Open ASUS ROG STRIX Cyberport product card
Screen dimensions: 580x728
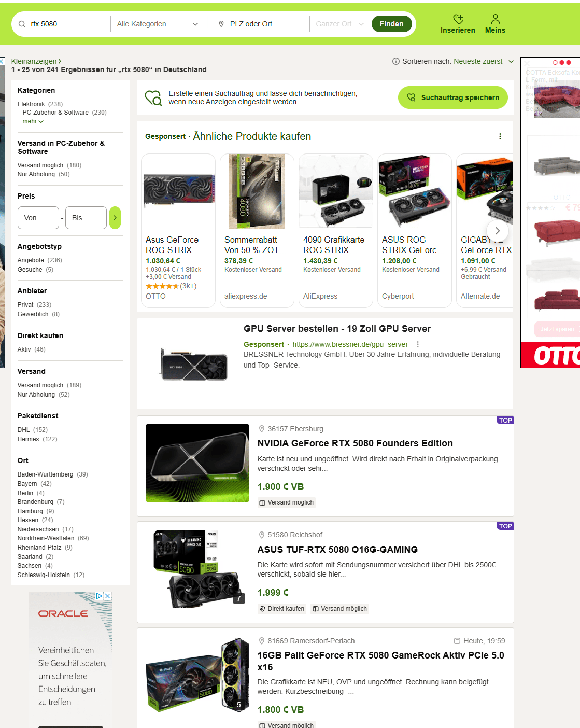[415, 231]
